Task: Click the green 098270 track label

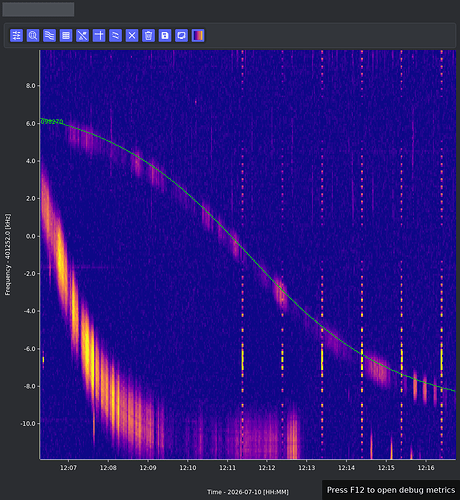Action: tap(52, 121)
